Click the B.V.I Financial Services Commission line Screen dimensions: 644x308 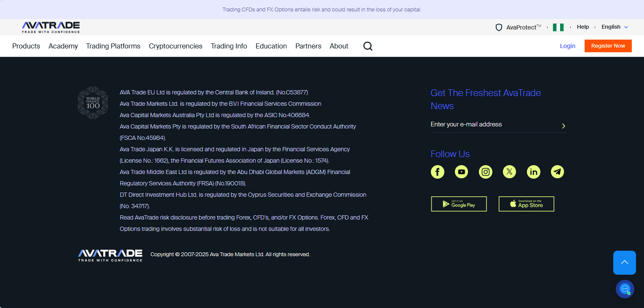(221, 104)
